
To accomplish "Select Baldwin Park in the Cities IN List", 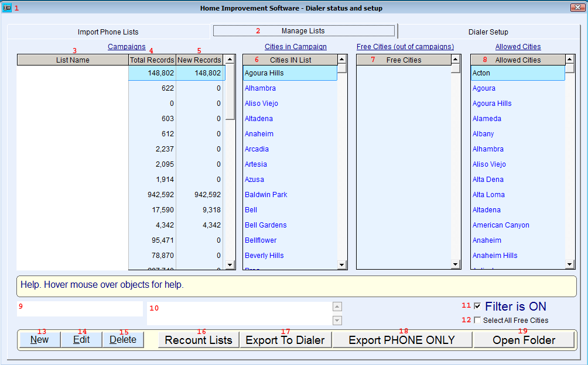I will pyautogui.click(x=290, y=195).
